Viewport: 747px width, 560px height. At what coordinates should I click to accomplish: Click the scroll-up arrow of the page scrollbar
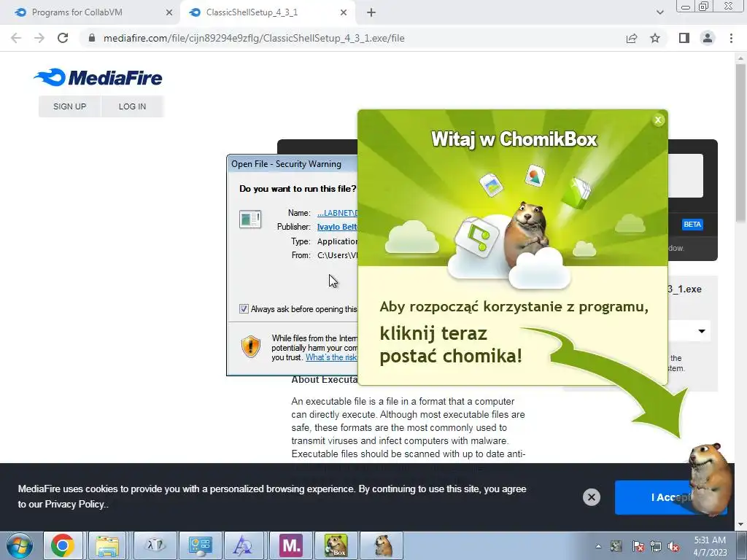point(740,58)
